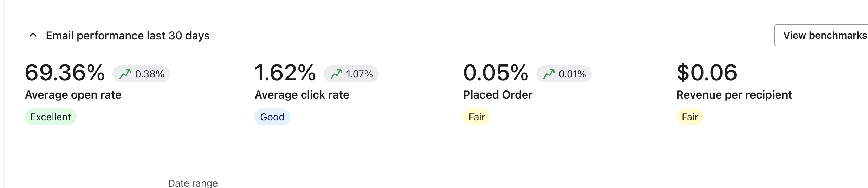Viewport: 868px width, 188px height.
Task: Select the Excellent rating badge
Action: pyautogui.click(x=51, y=117)
